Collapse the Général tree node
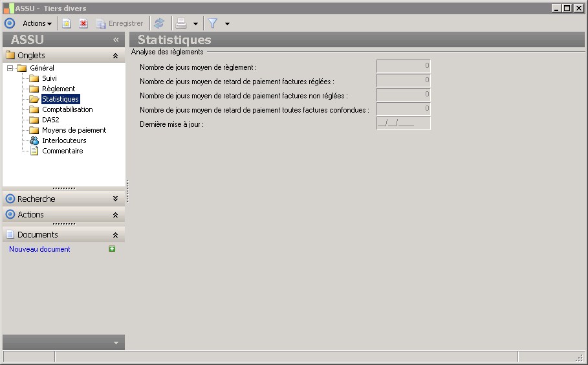This screenshot has width=588, height=365. click(10, 68)
